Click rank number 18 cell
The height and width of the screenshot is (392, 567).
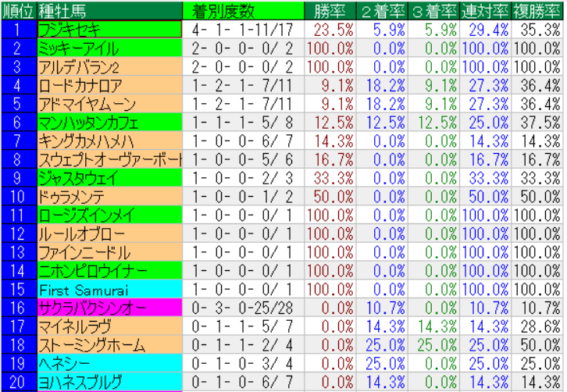tap(17, 344)
